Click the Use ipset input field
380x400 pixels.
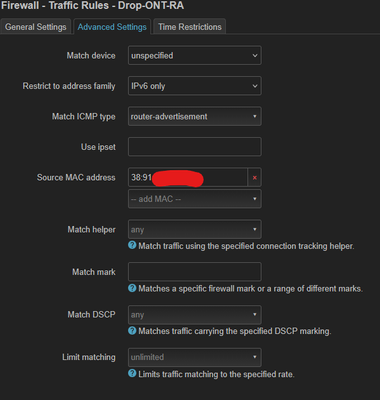click(195, 147)
